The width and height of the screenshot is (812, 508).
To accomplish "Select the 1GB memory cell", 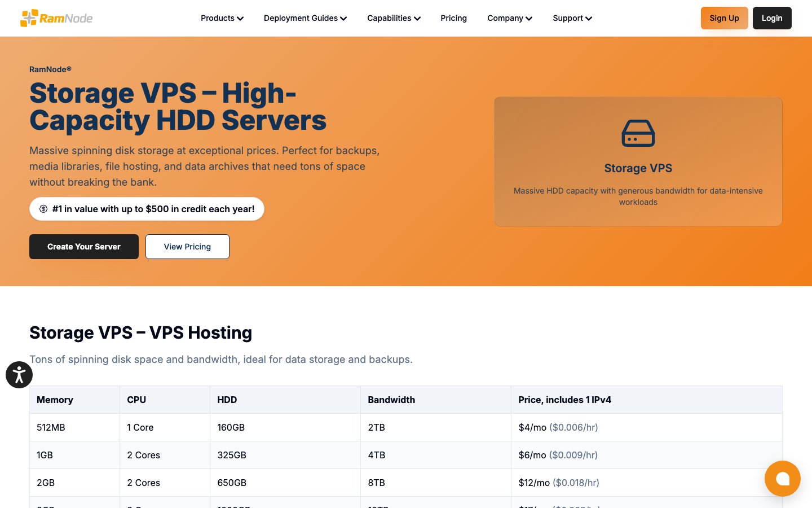I will (x=74, y=455).
